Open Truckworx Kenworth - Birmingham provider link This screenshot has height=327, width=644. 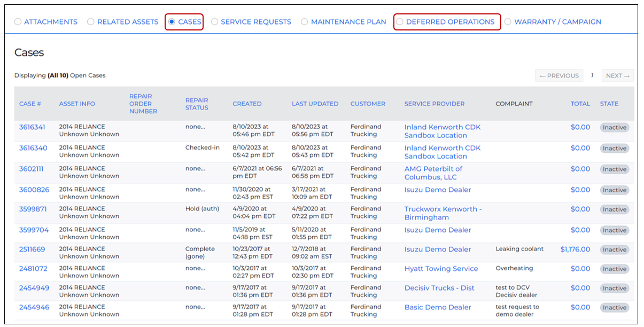(x=443, y=213)
